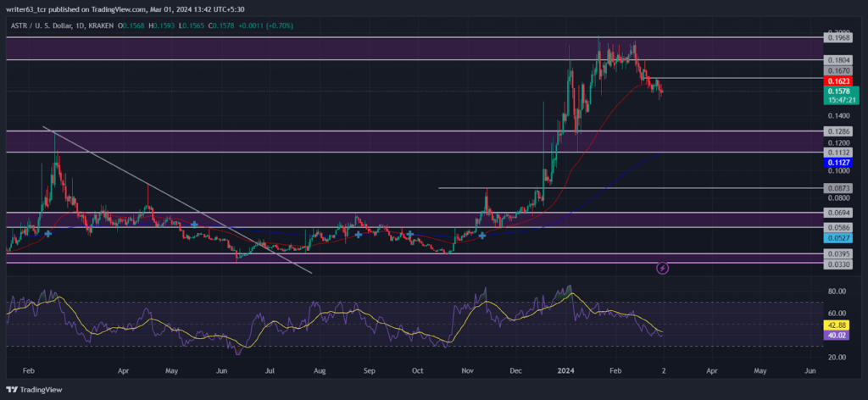
Task: Click the 0.1132 price label
Action: 837,153
